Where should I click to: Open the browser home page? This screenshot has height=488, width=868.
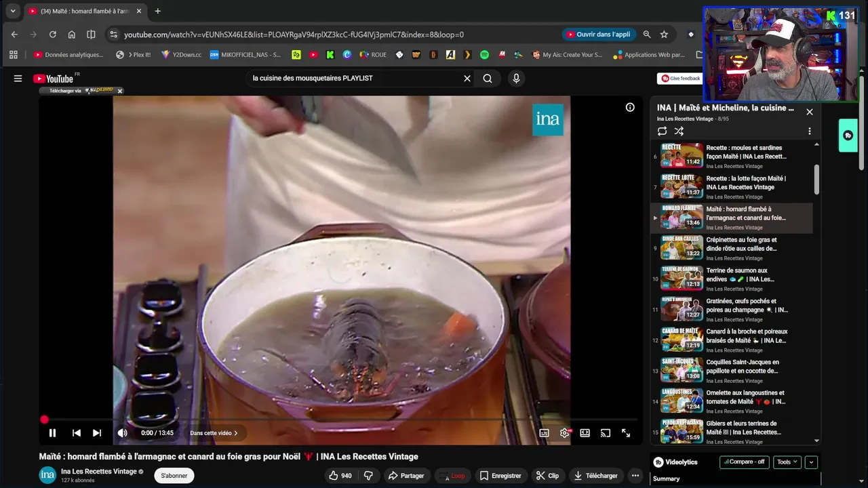pos(71,35)
